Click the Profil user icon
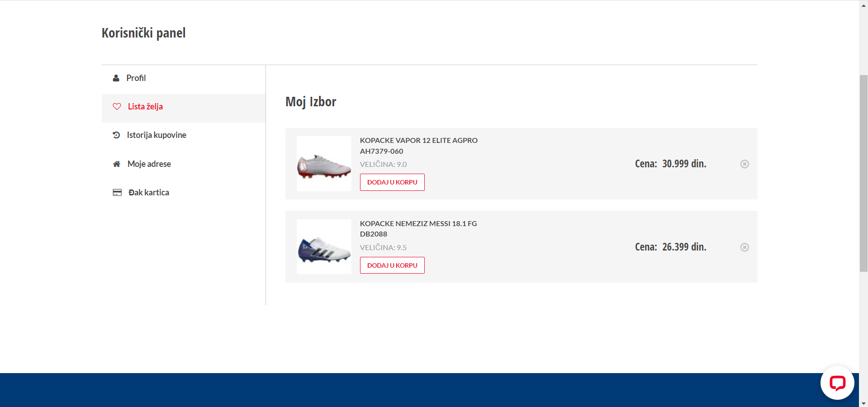This screenshot has width=868, height=407. tap(116, 78)
